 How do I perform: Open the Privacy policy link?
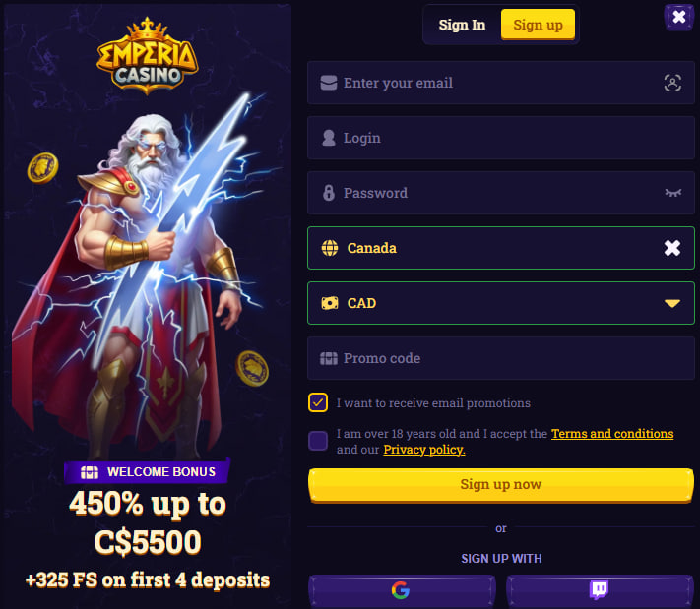click(424, 450)
